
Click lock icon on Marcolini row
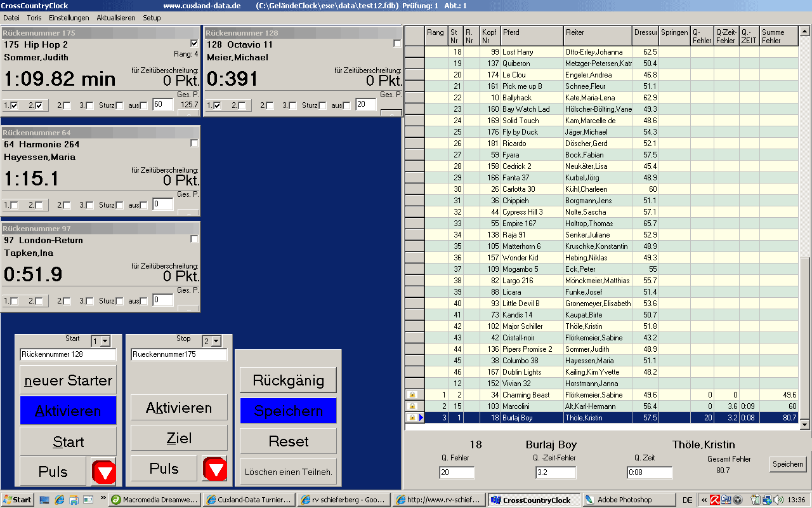pyautogui.click(x=412, y=406)
